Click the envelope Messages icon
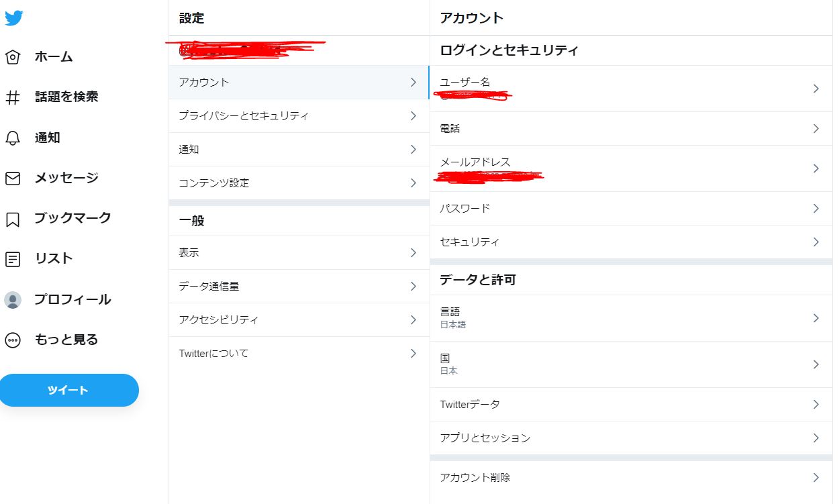Image resolution: width=839 pixels, height=504 pixels. (x=13, y=179)
